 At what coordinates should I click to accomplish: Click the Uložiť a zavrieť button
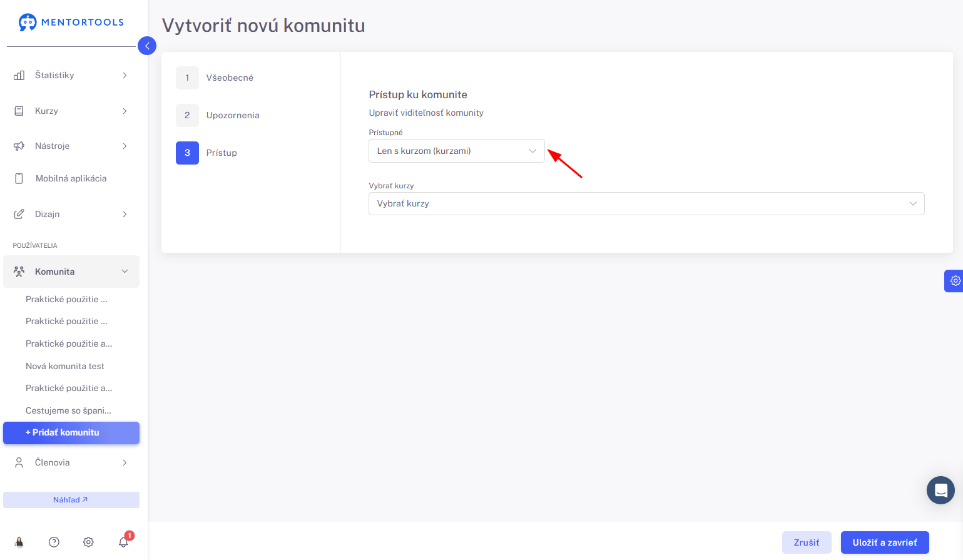[885, 542]
